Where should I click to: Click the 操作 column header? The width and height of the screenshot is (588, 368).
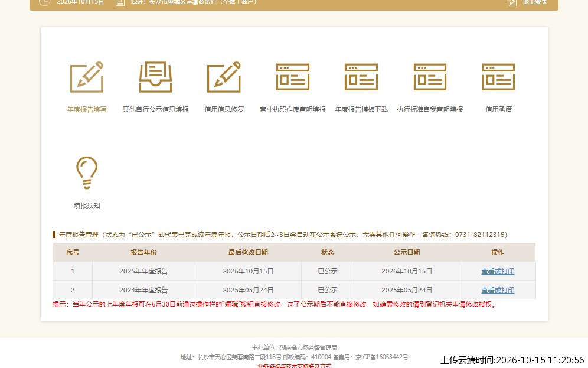click(498, 252)
